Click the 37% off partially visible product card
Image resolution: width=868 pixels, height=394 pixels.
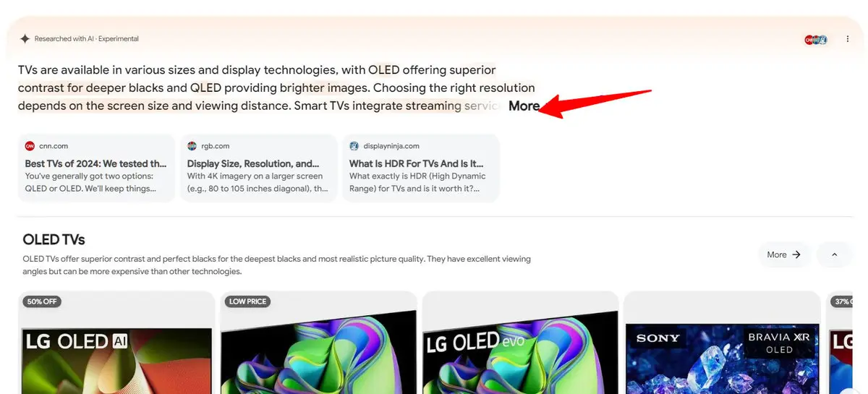[839, 343]
